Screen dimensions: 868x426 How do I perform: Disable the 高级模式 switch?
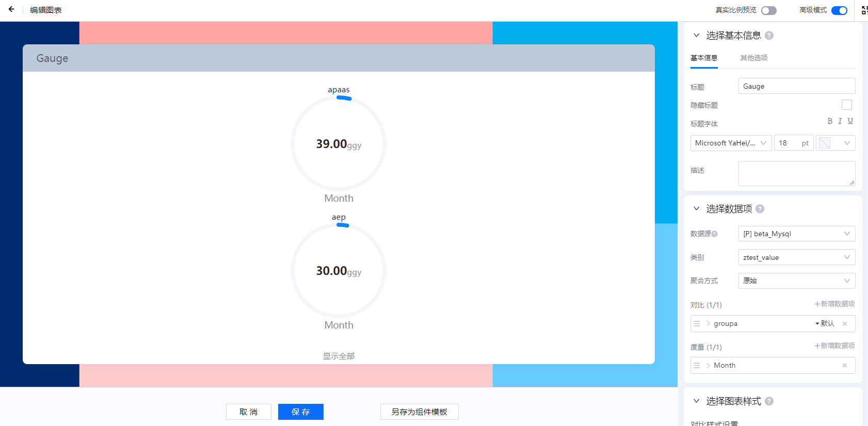pyautogui.click(x=839, y=10)
